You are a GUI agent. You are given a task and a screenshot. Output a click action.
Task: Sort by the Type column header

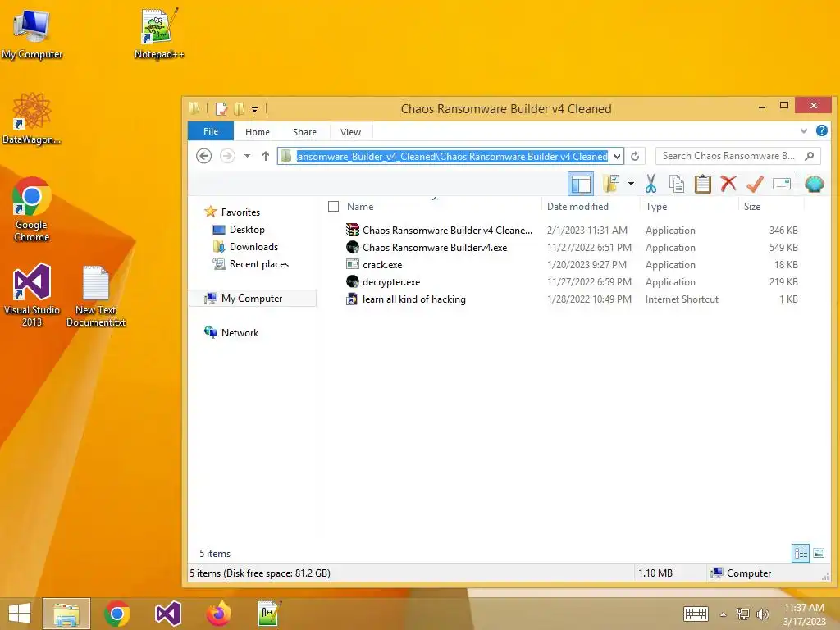[x=655, y=206]
